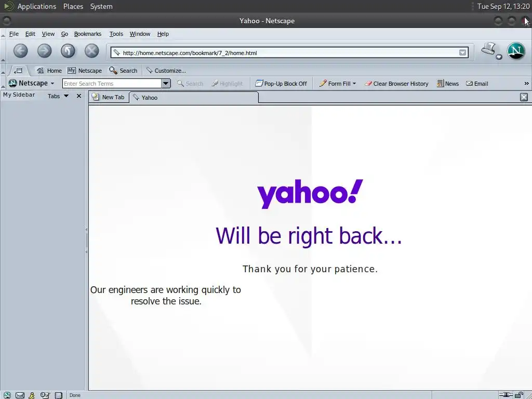Open the Composer icon in the status bar
This screenshot has height=399, width=532.
point(45,395)
